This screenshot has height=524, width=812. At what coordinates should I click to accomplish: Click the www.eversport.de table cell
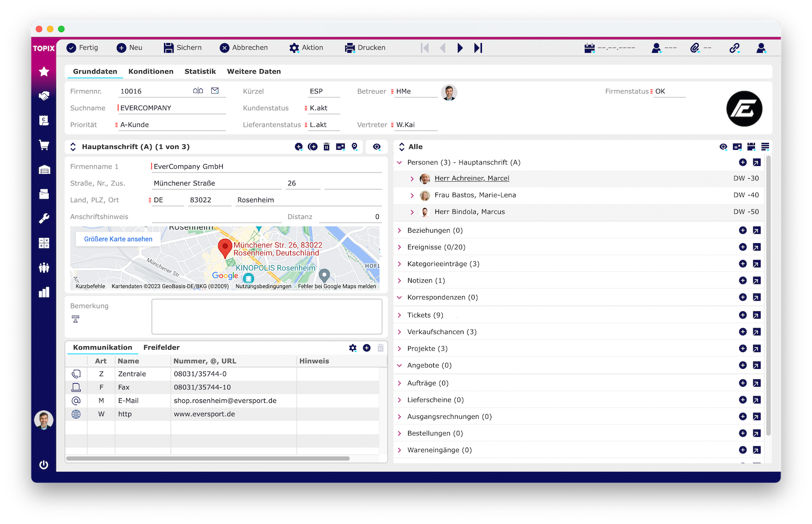[x=234, y=414]
